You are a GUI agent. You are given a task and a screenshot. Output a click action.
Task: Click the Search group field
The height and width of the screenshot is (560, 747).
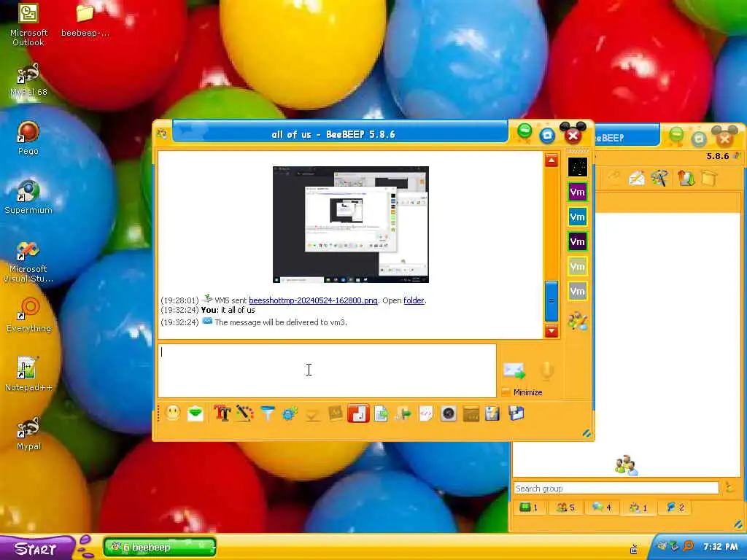pos(616,488)
